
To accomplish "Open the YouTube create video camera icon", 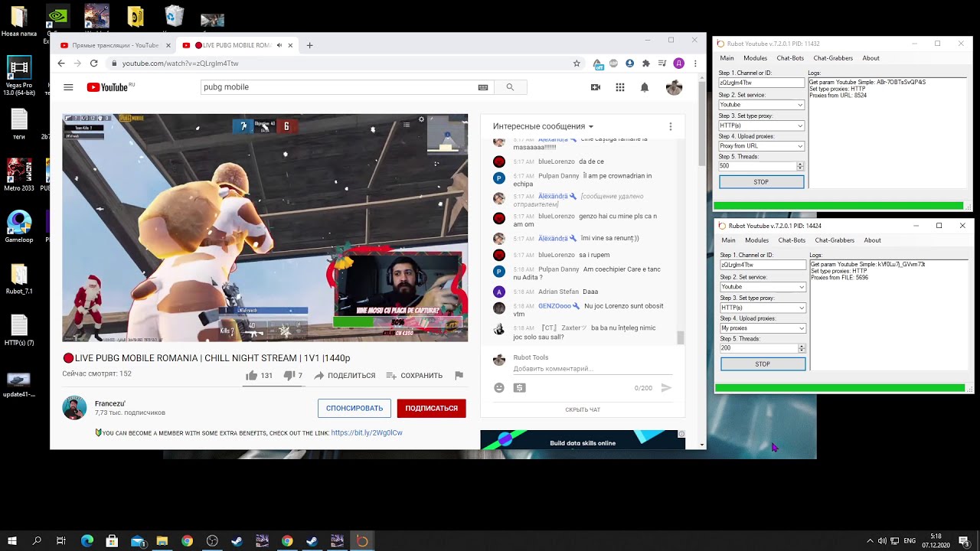I will coord(596,87).
